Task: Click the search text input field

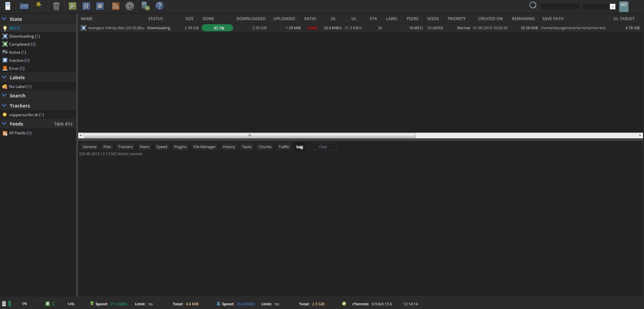Action: [560, 6]
